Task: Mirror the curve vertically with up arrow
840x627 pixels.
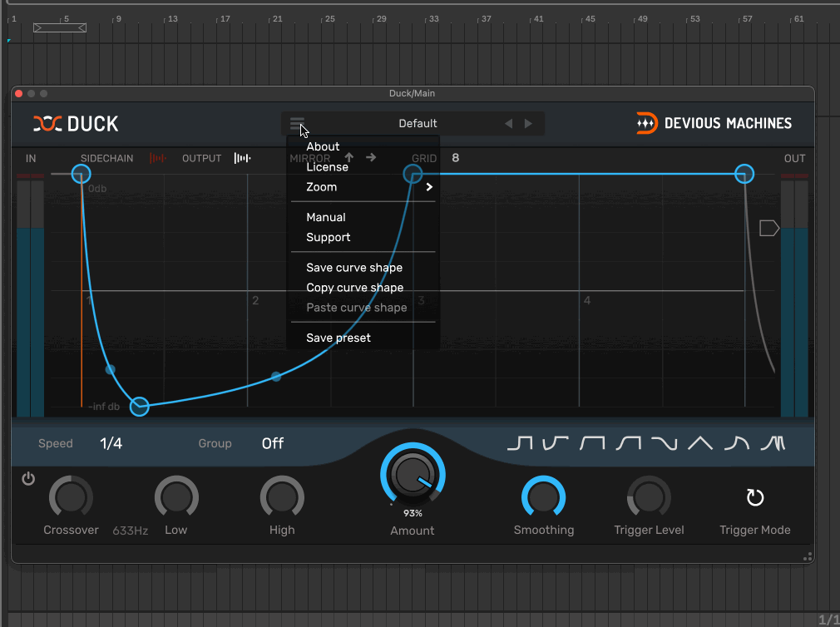Action: [349, 157]
